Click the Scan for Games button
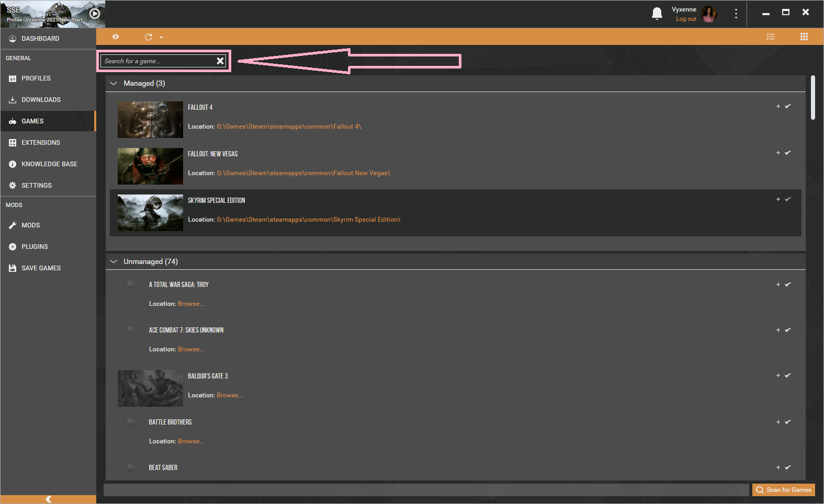Viewport: 824px width, 504px height. [784, 490]
